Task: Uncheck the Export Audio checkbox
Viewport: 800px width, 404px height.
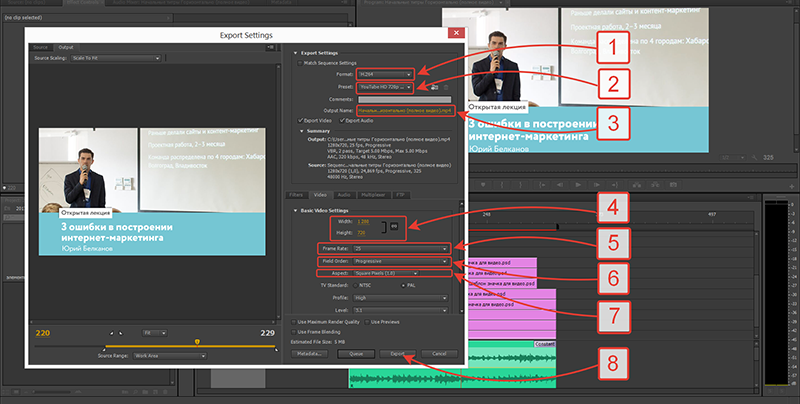Action: click(x=341, y=121)
